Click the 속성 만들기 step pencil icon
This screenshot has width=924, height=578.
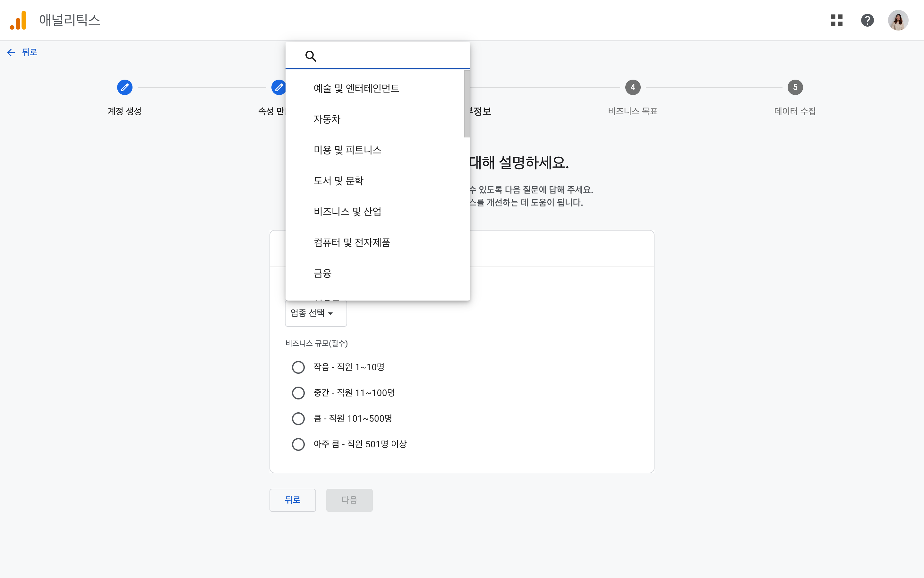pyautogui.click(x=278, y=88)
